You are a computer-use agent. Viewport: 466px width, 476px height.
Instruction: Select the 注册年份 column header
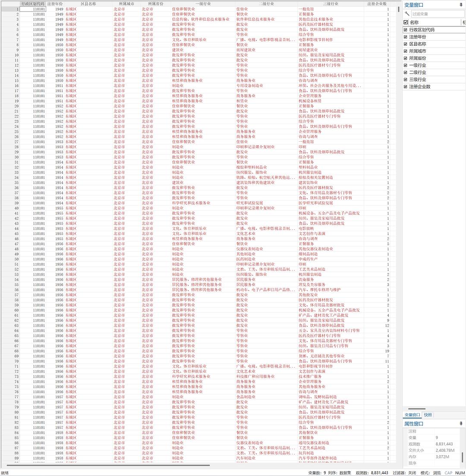pyautogui.click(x=55, y=3)
